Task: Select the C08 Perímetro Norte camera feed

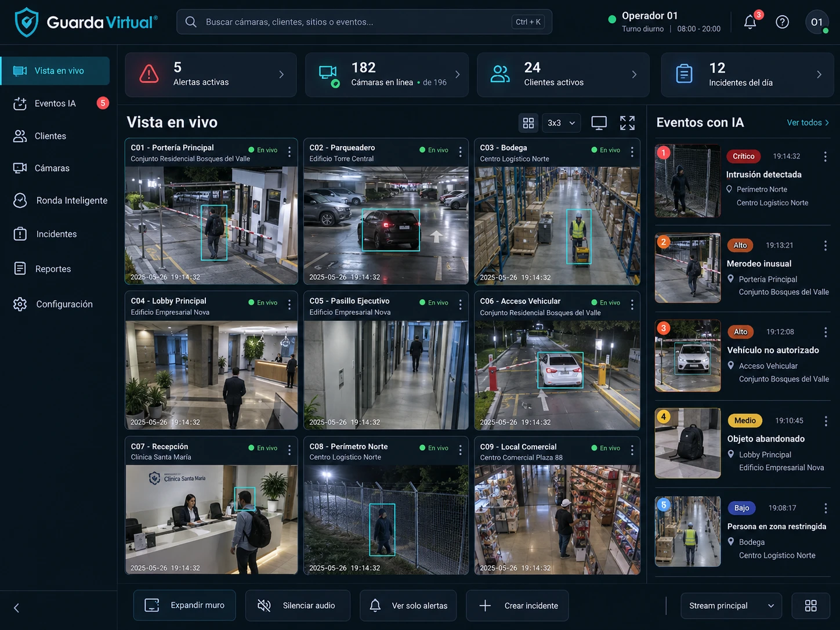Action: (x=386, y=520)
